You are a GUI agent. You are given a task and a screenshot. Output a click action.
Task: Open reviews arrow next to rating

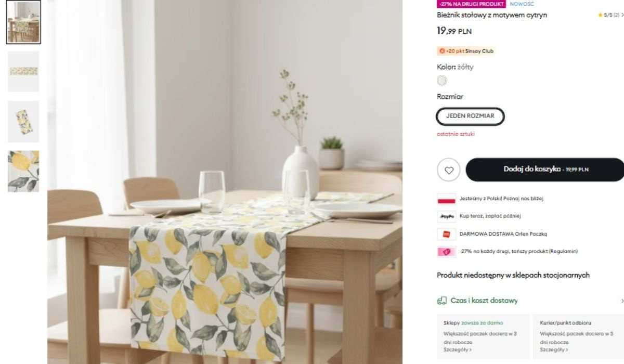pyautogui.click(x=622, y=15)
